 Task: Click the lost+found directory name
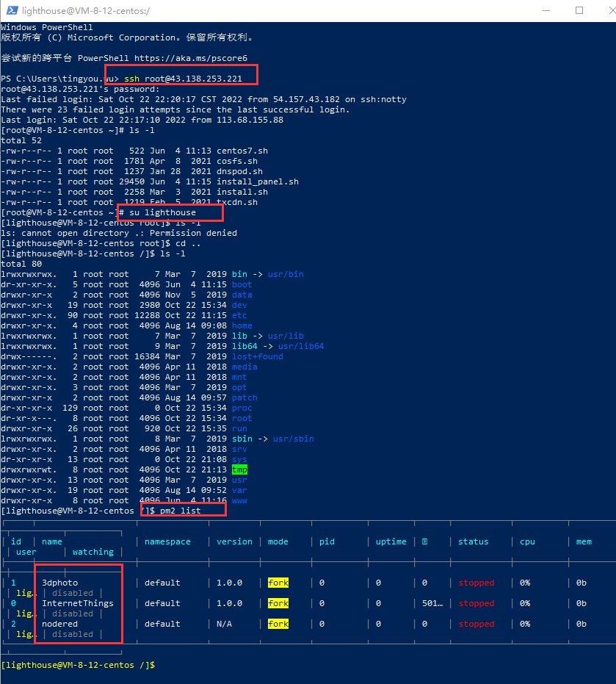pos(257,357)
